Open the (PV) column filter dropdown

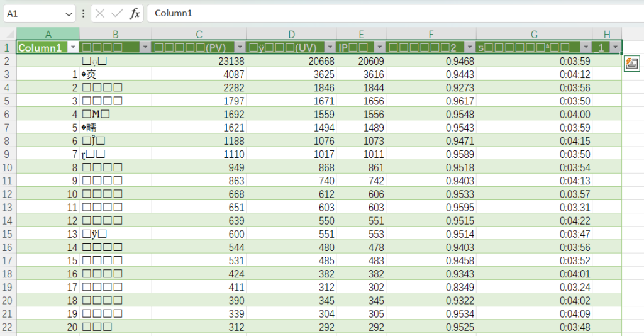(239, 47)
